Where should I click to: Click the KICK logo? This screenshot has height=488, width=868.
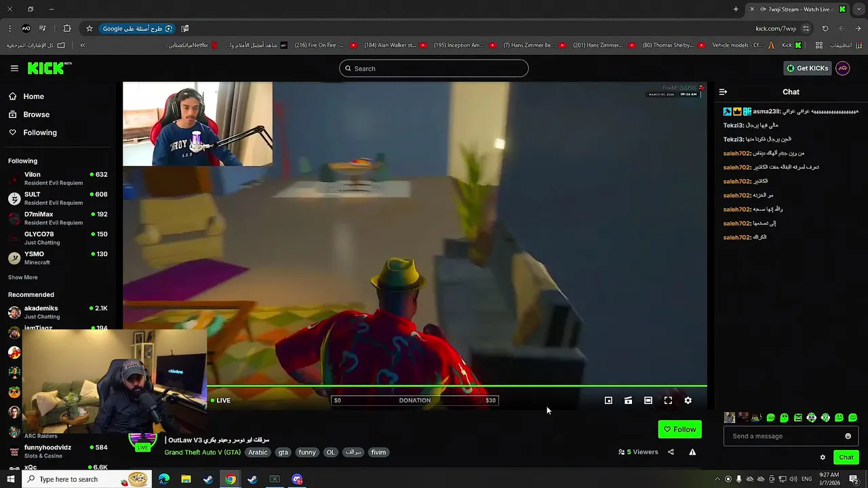(x=49, y=68)
